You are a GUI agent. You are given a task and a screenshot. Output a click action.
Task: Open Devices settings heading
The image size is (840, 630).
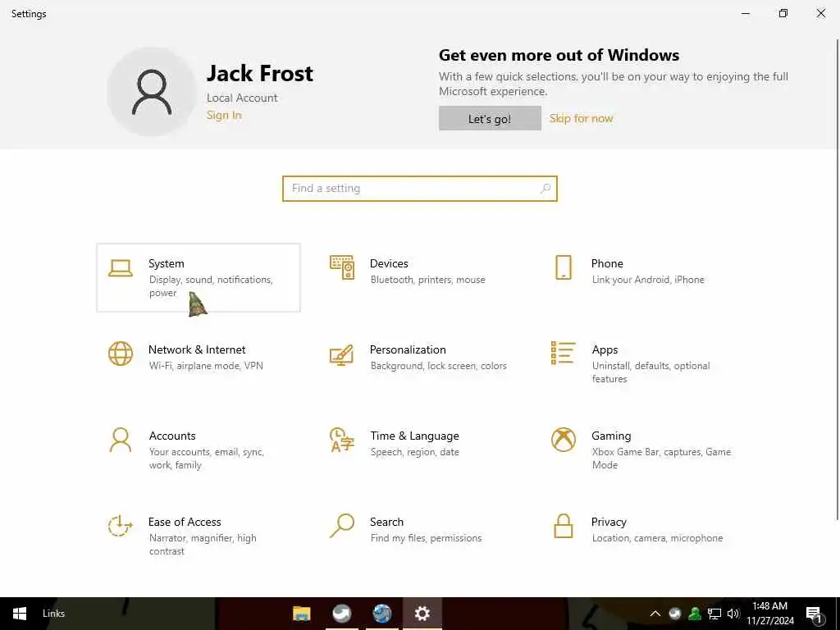(x=389, y=263)
